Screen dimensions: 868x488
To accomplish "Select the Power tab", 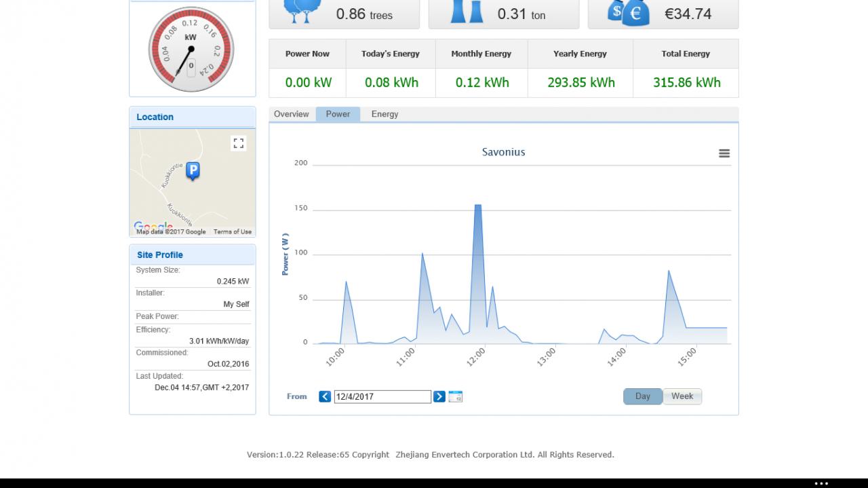I will [338, 114].
